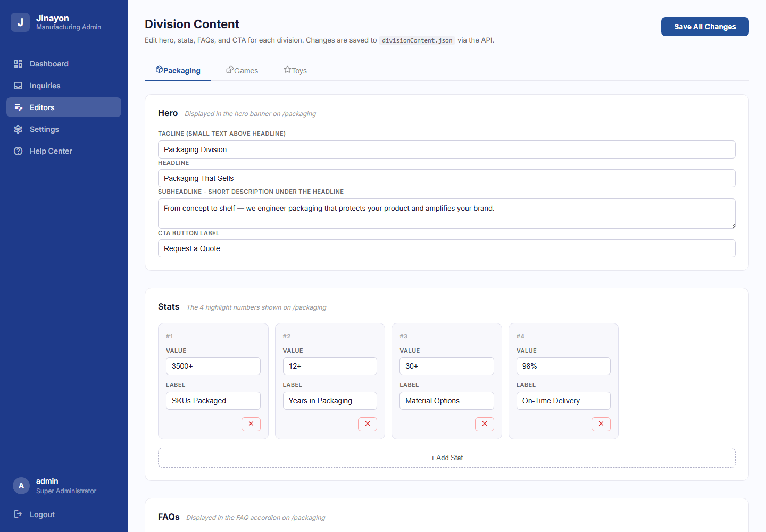Click the Jinayon J logo badge
The height and width of the screenshot is (532, 766).
click(20, 22)
